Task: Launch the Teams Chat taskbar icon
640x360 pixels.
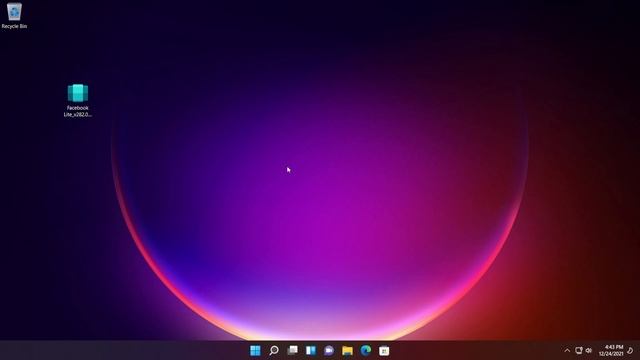Action: 329,351
